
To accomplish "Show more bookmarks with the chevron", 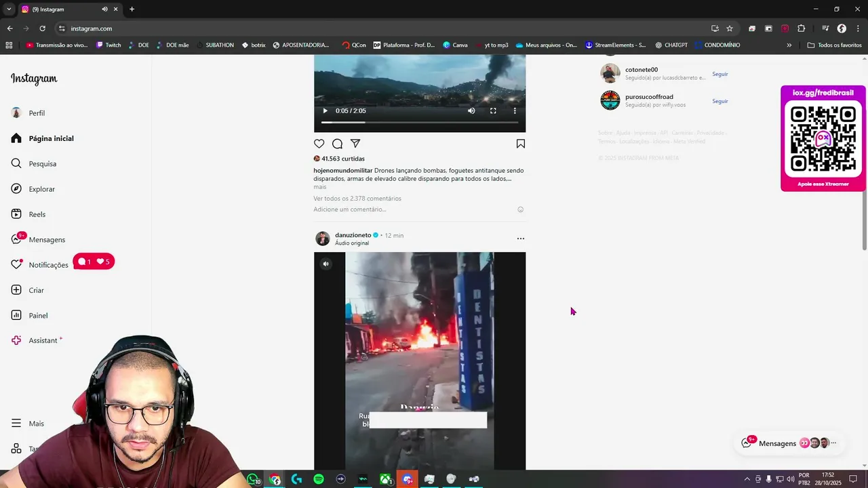I will tap(789, 45).
